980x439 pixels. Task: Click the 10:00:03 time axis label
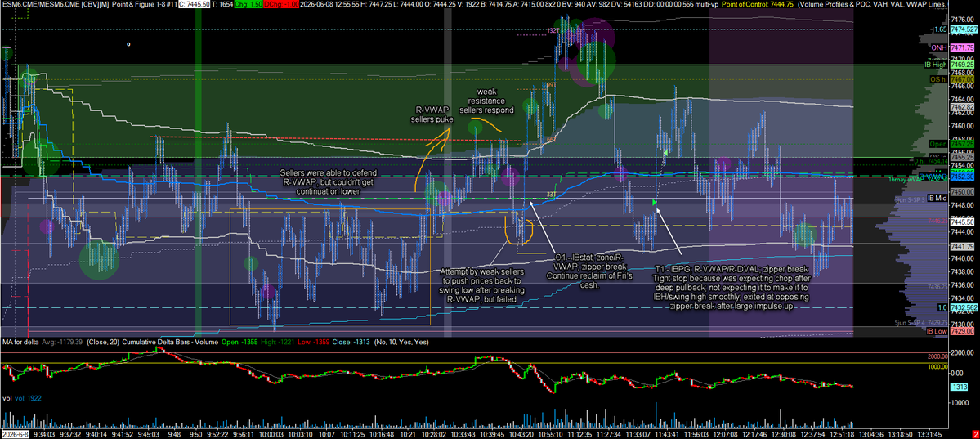tap(270, 434)
